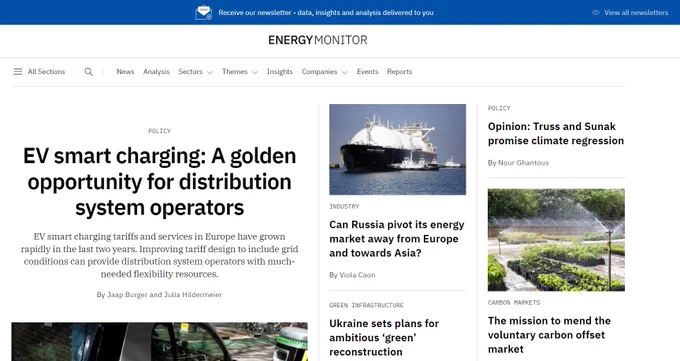Click the Green Infrastructure category tag

366,305
